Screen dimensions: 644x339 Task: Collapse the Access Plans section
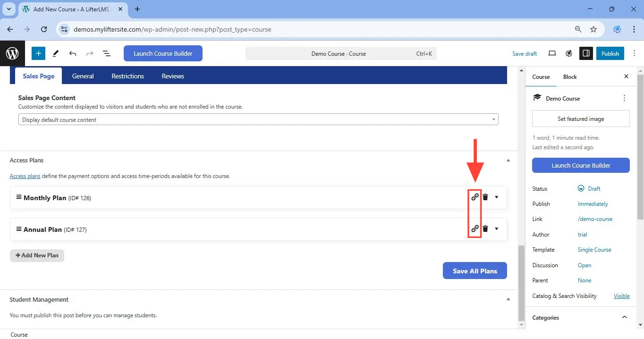tap(508, 160)
